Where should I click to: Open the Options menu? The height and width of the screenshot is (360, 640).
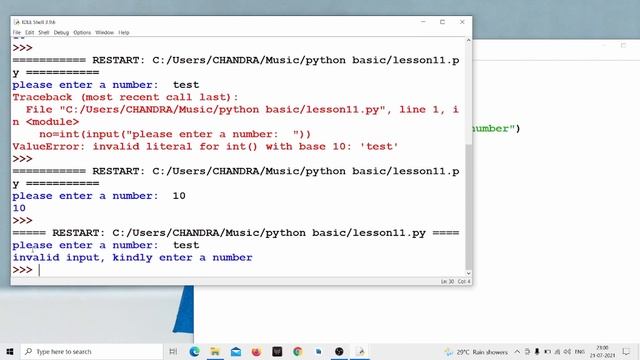[x=82, y=32]
